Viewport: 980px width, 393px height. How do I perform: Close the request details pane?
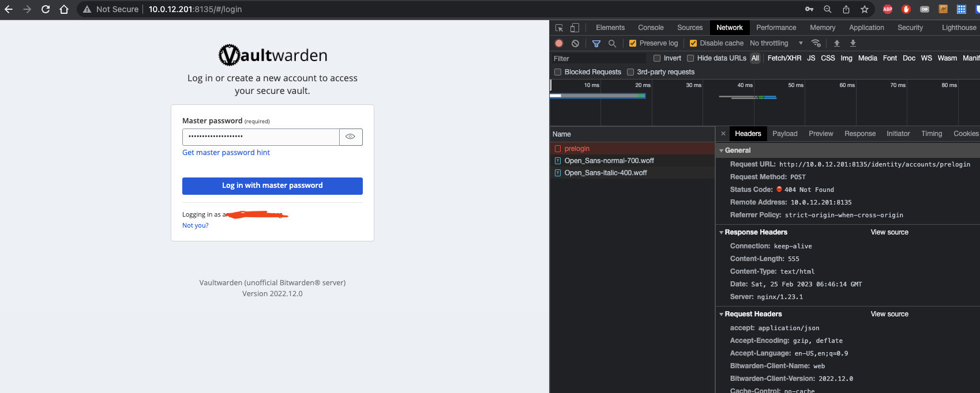723,134
